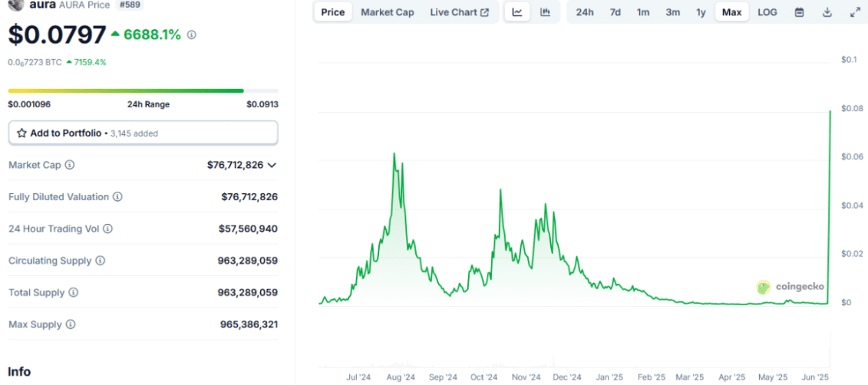Click Circulating Supply value 963,289,059
Image resolution: width=868 pixels, height=385 pixels.
[x=247, y=261]
